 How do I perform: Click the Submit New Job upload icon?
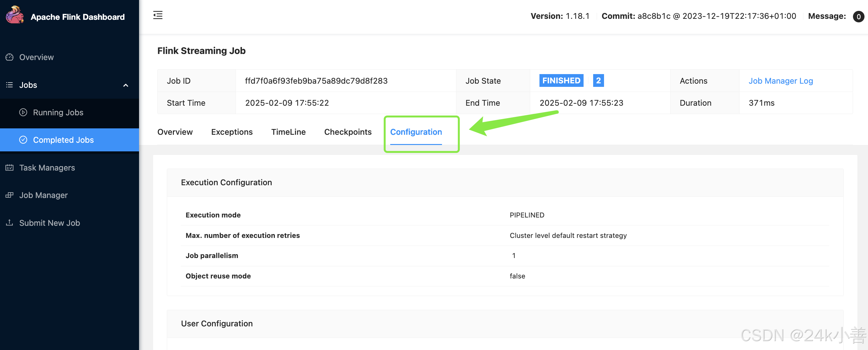pos(10,223)
